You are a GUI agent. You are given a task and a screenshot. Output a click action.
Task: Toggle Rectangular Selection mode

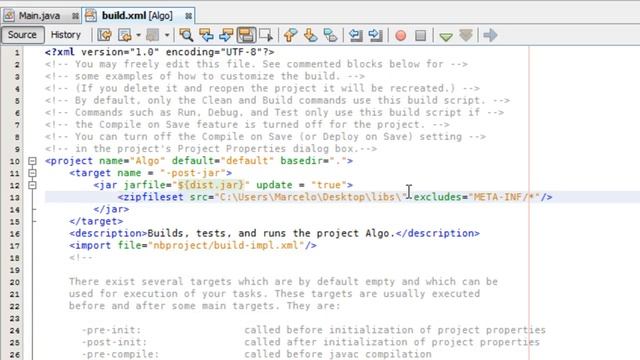266,35
